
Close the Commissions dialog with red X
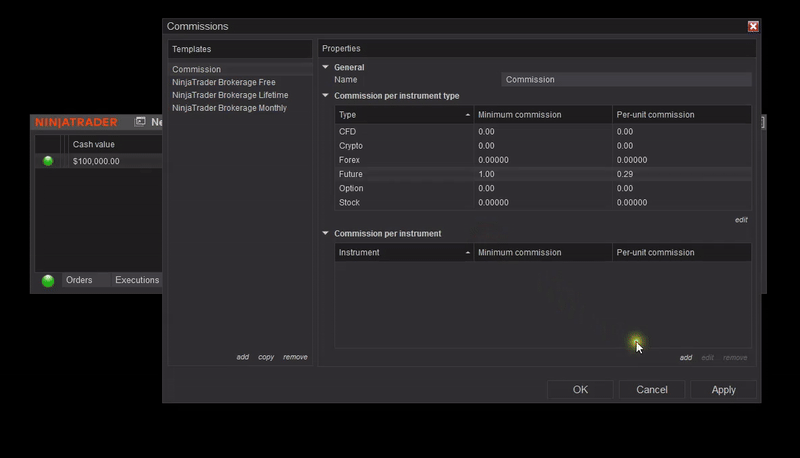753,26
